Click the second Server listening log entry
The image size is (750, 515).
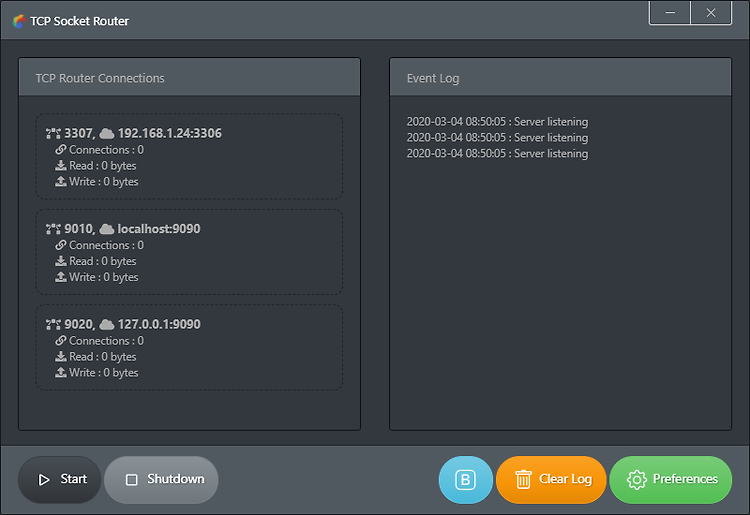(497, 138)
